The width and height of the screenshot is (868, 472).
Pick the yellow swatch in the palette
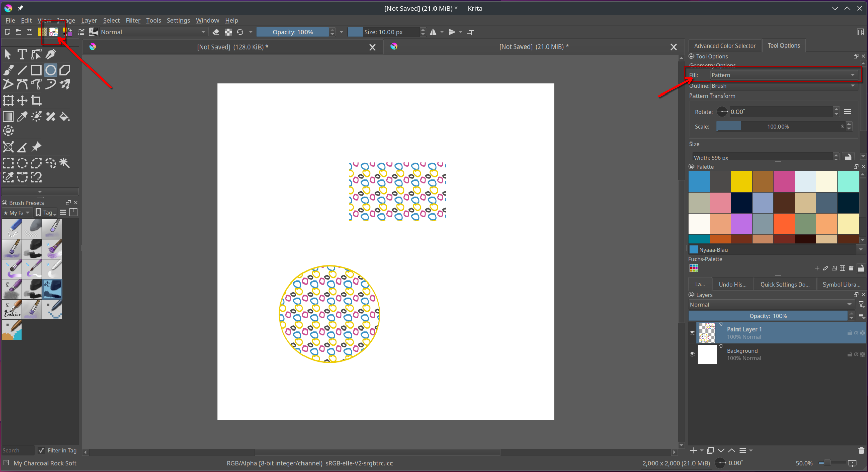coord(742,182)
